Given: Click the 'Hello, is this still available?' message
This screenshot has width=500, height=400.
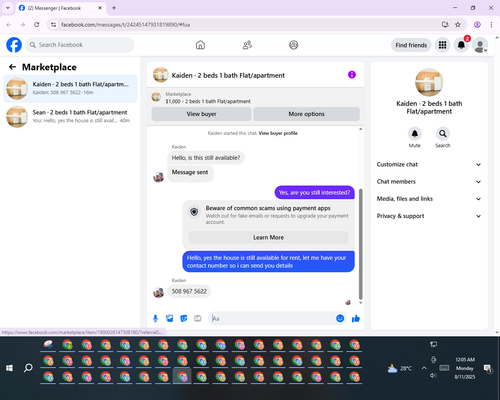Looking at the screenshot, I should [206, 158].
